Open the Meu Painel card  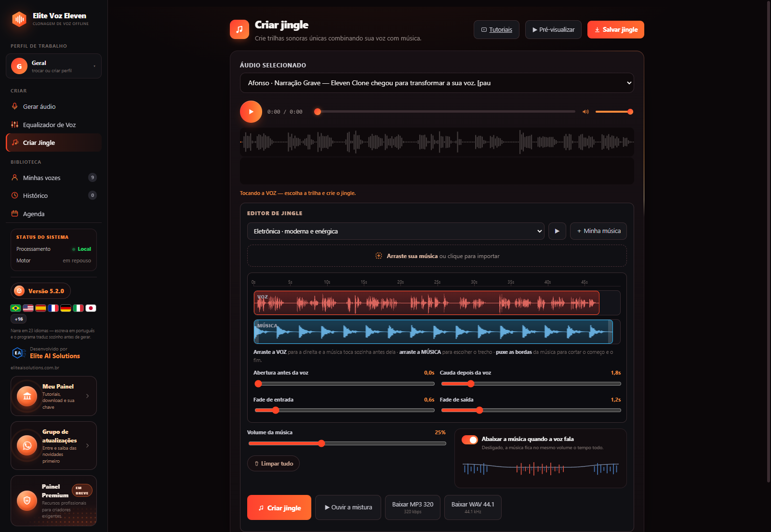click(53, 396)
